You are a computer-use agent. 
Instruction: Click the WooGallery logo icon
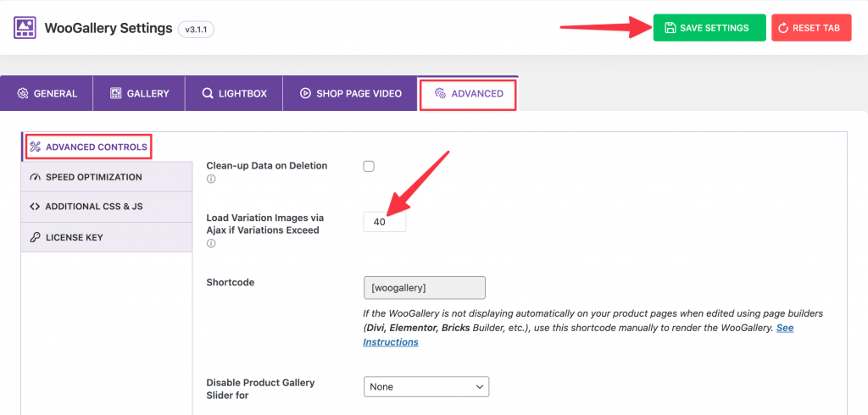coord(25,28)
